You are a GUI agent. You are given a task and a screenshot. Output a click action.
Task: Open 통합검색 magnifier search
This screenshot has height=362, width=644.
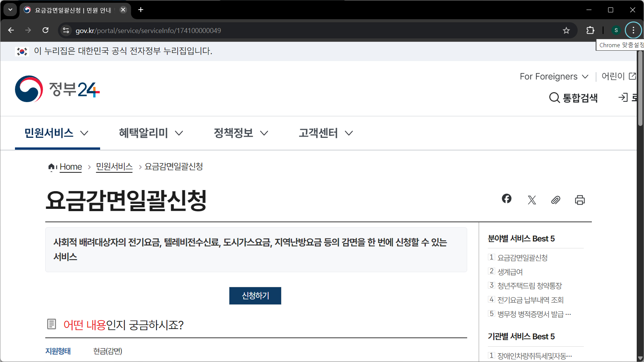coord(573,98)
